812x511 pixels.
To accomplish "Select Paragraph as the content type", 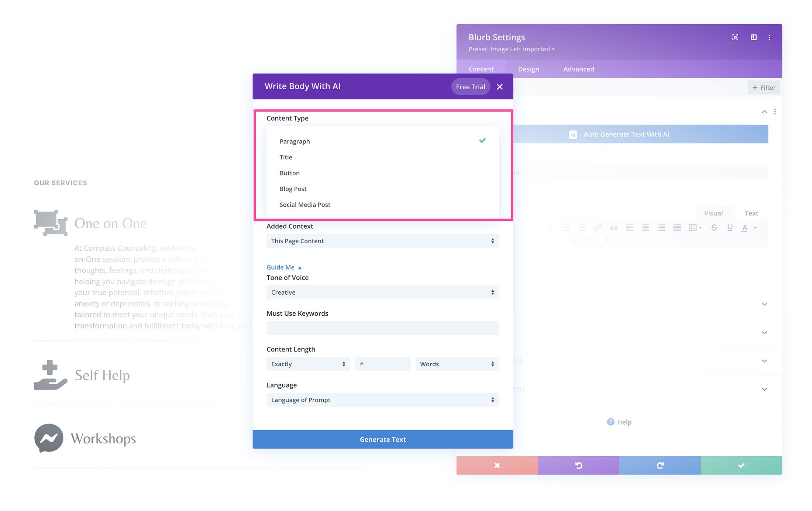I will [294, 141].
